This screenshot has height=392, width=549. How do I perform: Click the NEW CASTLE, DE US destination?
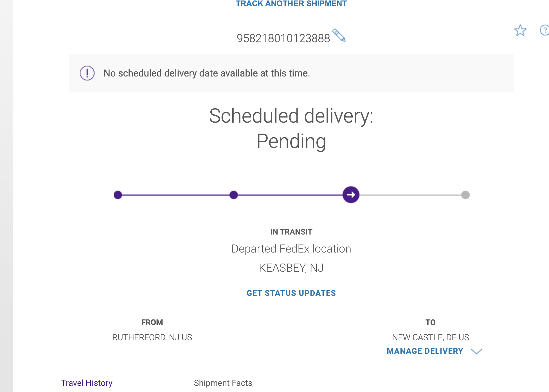coord(430,337)
